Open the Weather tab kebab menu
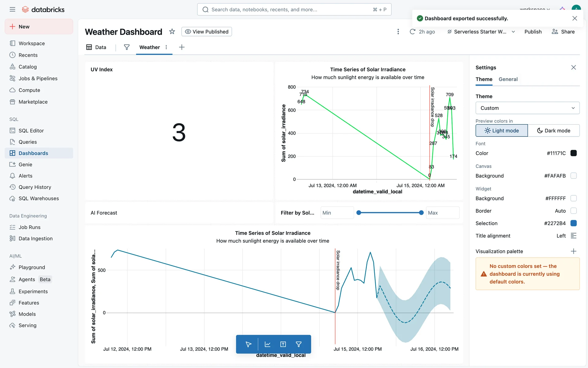Screen dimensions: 588x368 166,47
